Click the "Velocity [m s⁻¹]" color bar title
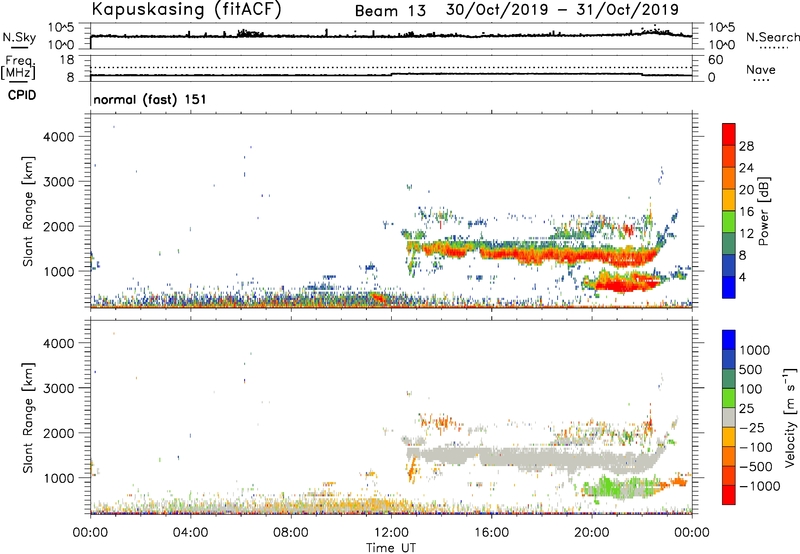 coord(790,417)
